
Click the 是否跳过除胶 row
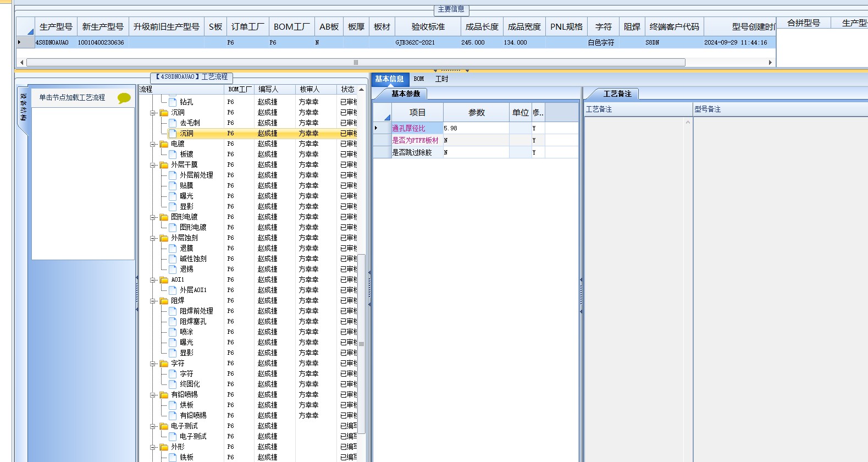(476, 152)
